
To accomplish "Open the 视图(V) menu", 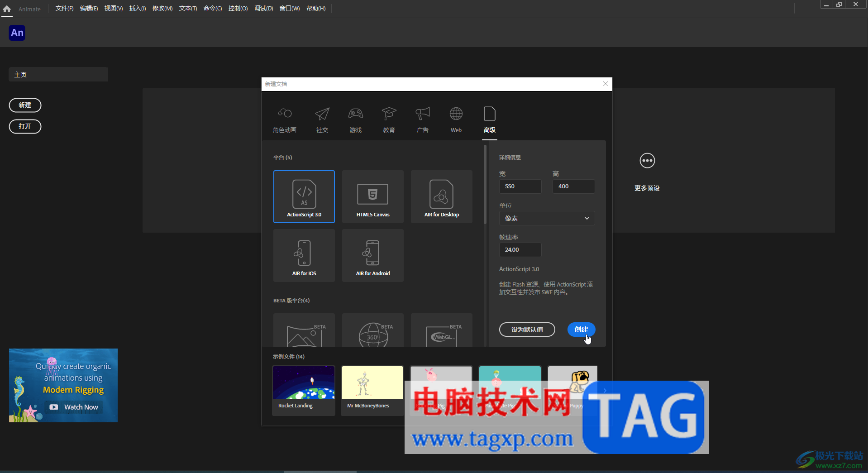I will click(113, 9).
